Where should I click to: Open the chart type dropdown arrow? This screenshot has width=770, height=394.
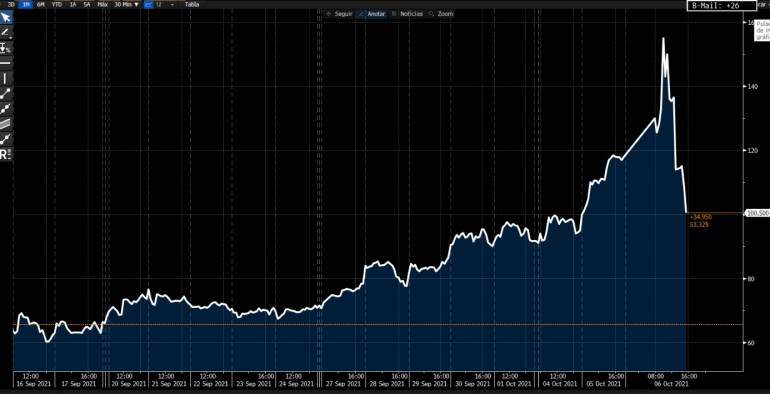pyautogui.click(x=172, y=4)
